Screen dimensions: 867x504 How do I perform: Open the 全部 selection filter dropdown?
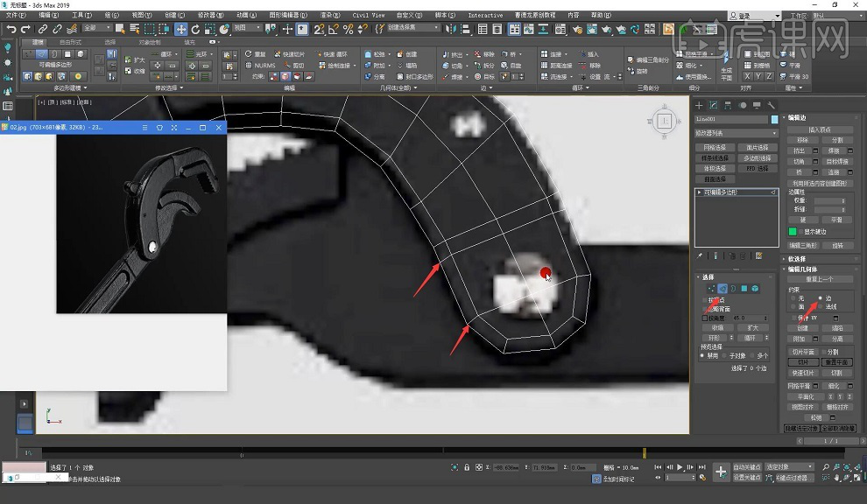pos(96,28)
